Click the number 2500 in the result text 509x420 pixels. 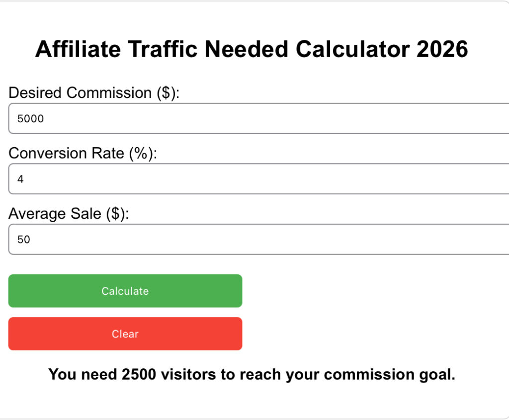click(139, 374)
